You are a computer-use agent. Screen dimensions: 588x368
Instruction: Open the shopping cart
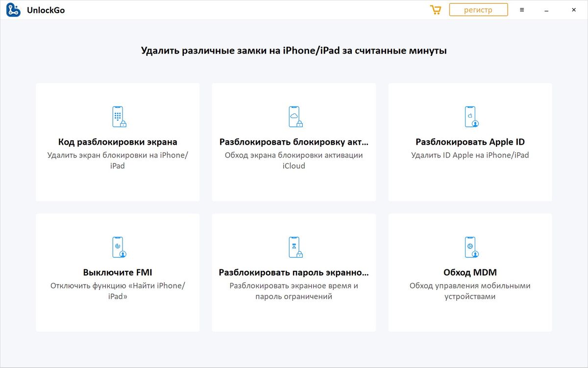[x=435, y=9]
